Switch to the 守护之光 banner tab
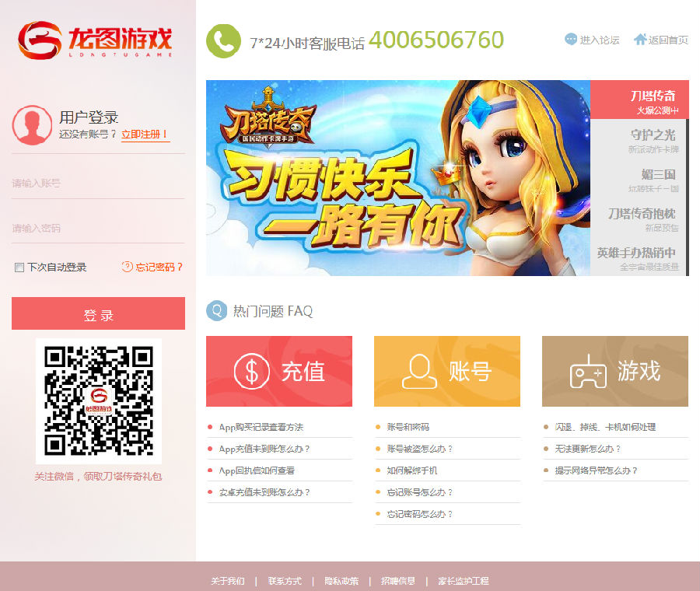Viewport: 700px width, 591px height. coord(639,139)
